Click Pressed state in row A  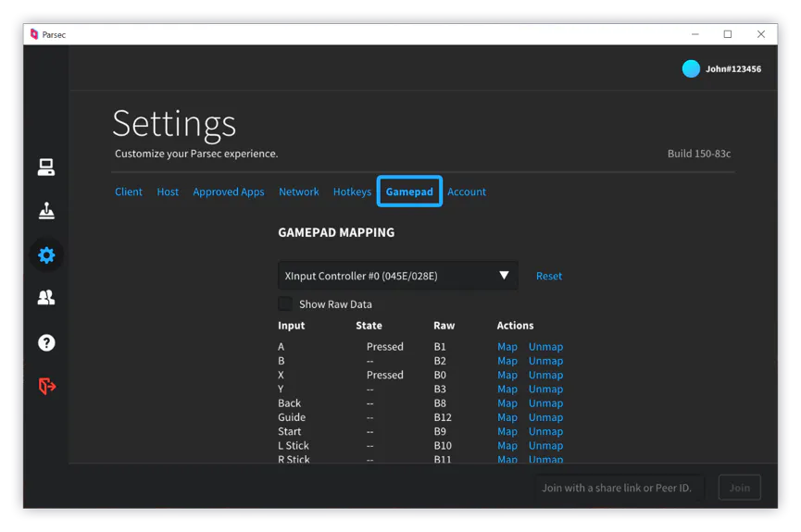coord(384,347)
